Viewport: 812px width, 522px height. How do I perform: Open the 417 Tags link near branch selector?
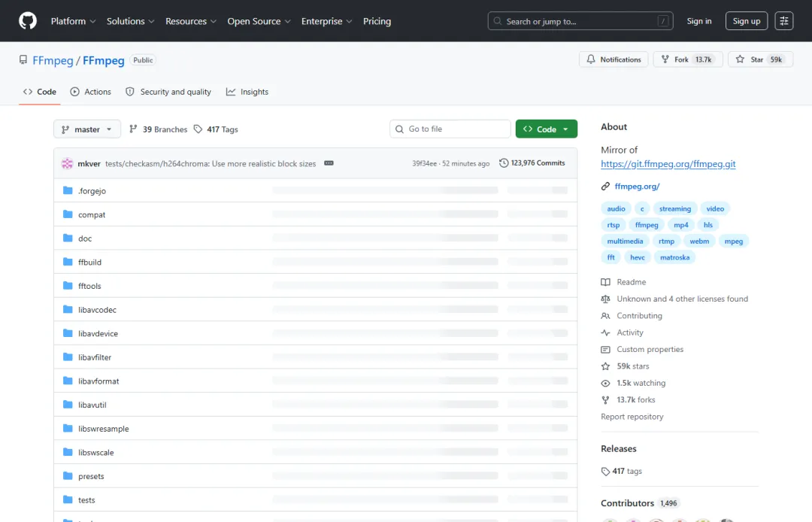tap(216, 129)
